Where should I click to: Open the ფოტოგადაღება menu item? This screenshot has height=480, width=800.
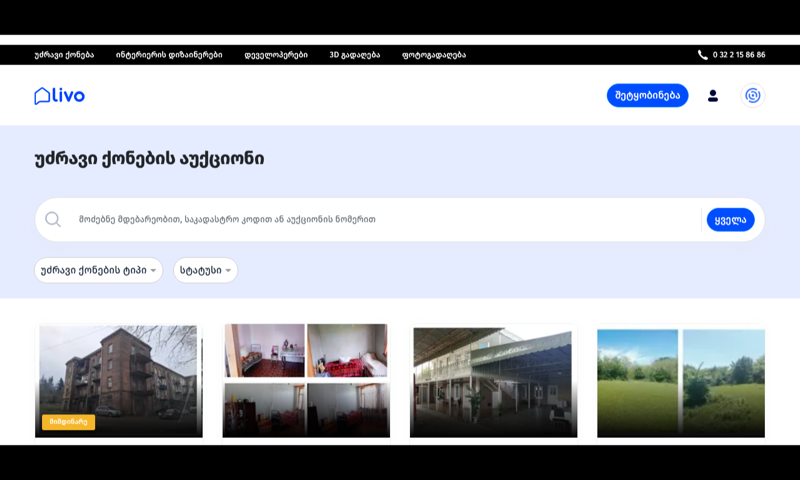coord(434,55)
